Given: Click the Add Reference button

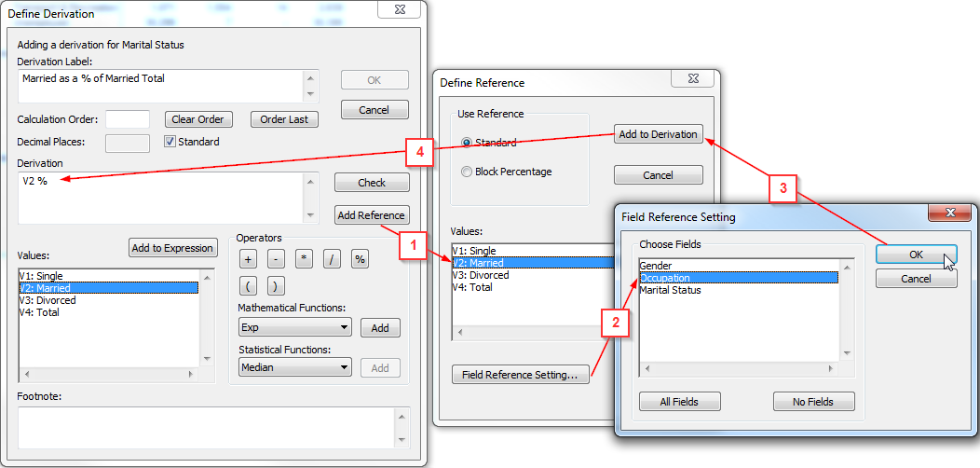Looking at the screenshot, I should tap(371, 215).
